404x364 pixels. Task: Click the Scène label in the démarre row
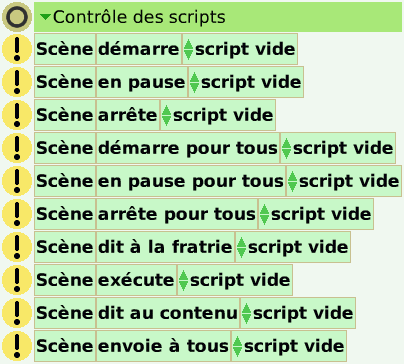click(65, 49)
